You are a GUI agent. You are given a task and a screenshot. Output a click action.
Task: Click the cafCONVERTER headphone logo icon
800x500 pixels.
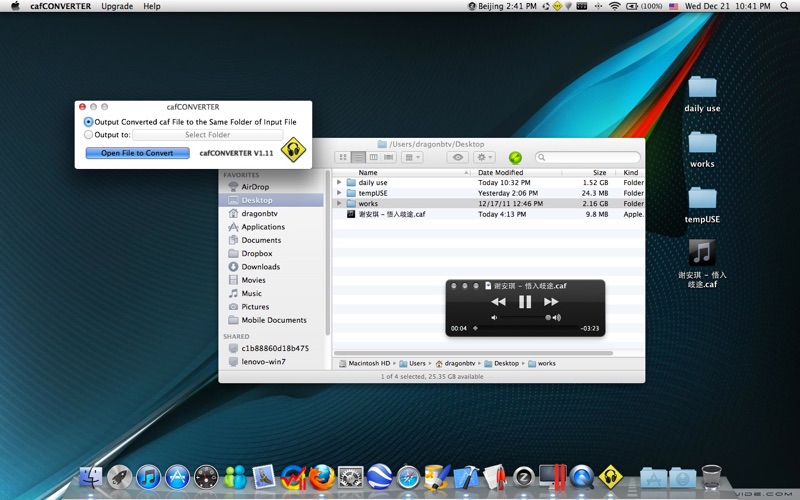293,149
